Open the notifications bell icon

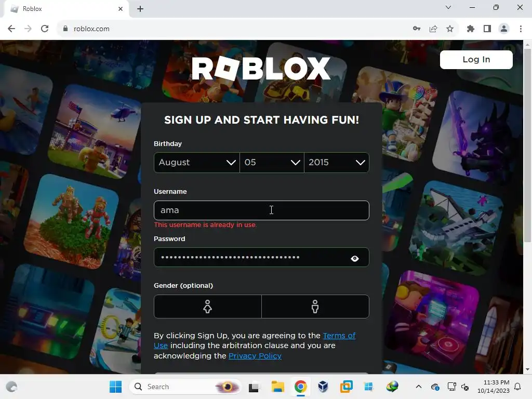518,387
